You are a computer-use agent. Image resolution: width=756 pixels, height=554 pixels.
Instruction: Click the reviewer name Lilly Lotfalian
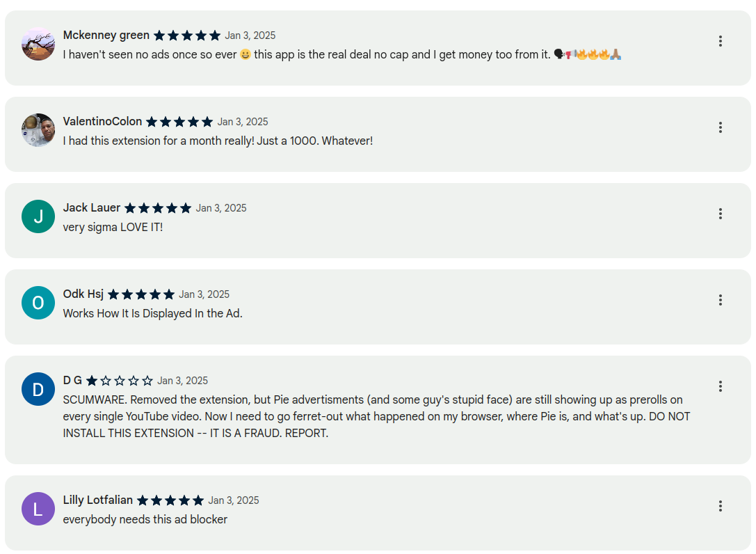[97, 500]
